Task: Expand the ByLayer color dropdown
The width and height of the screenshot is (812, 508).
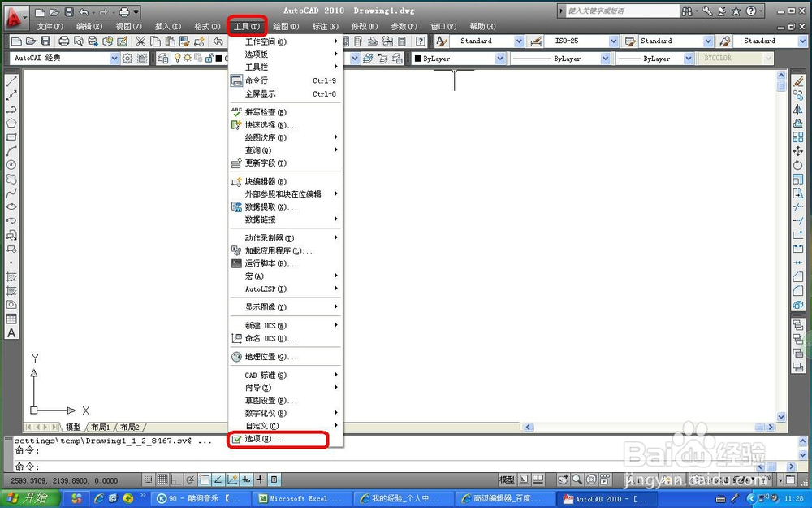Action: pyautogui.click(x=499, y=59)
